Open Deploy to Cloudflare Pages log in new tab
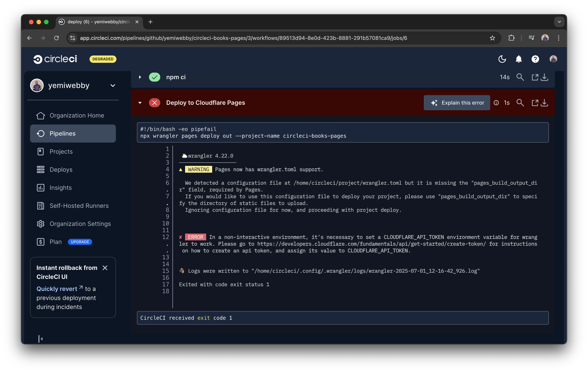Image resolution: width=588 pixels, height=372 pixels. [x=535, y=103]
